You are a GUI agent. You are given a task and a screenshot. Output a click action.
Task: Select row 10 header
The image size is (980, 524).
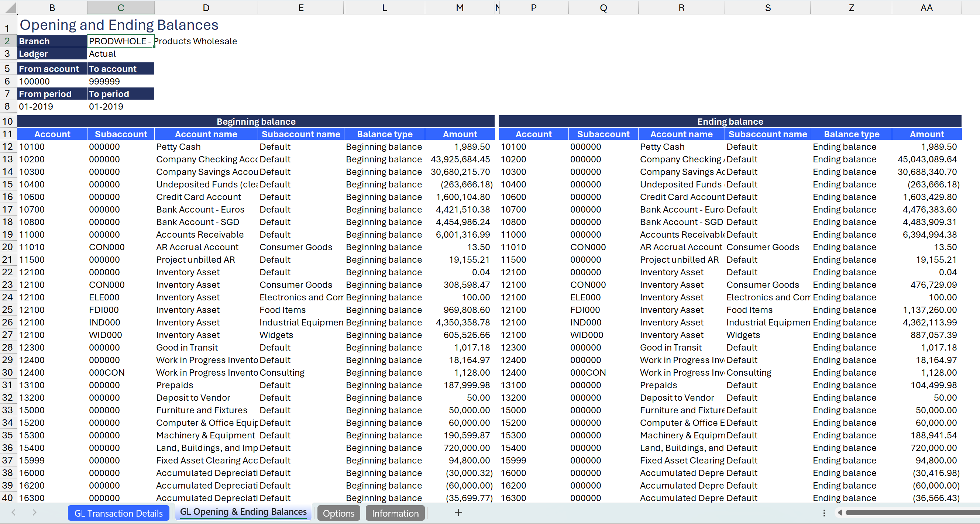pos(8,121)
